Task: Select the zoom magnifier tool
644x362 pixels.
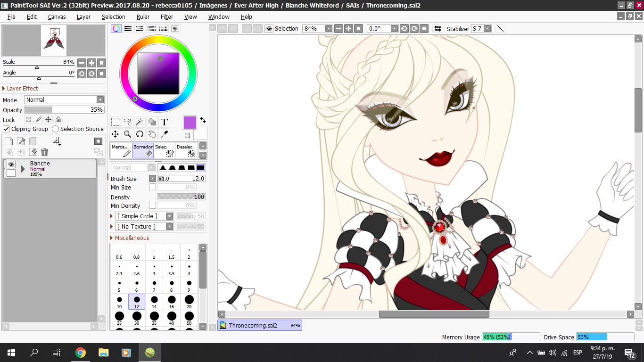Action: point(127,134)
